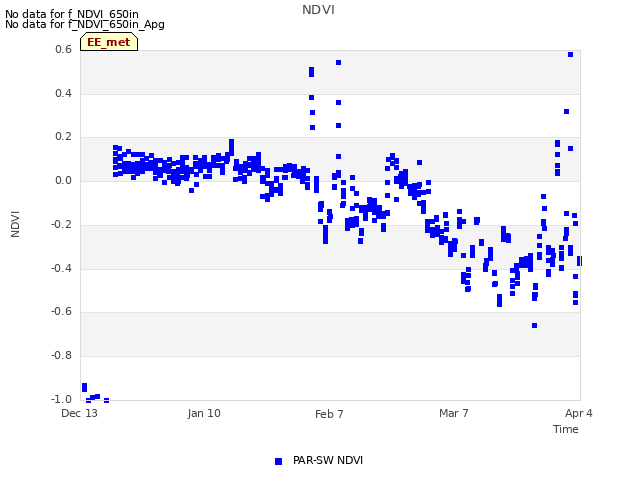Click the -0.6 y-axis tick label
Screen dimensions: 640x480
click(x=61, y=311)
